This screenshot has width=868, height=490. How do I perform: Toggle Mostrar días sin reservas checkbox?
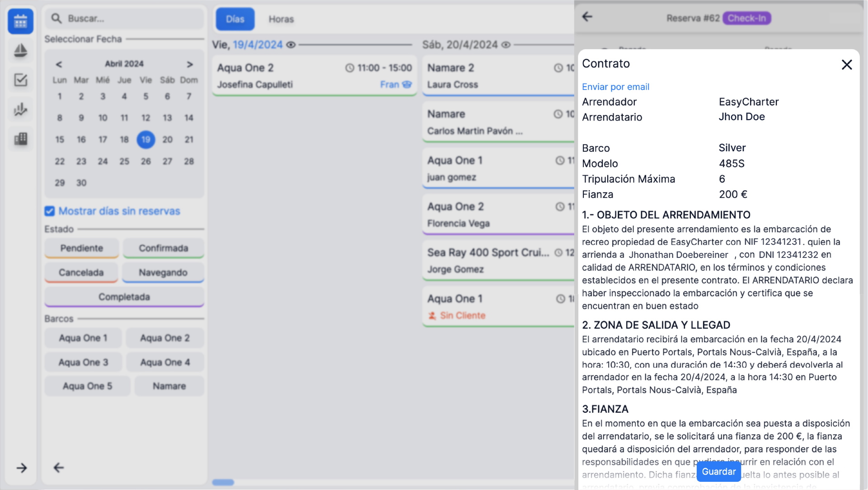[x=50, y=211]
